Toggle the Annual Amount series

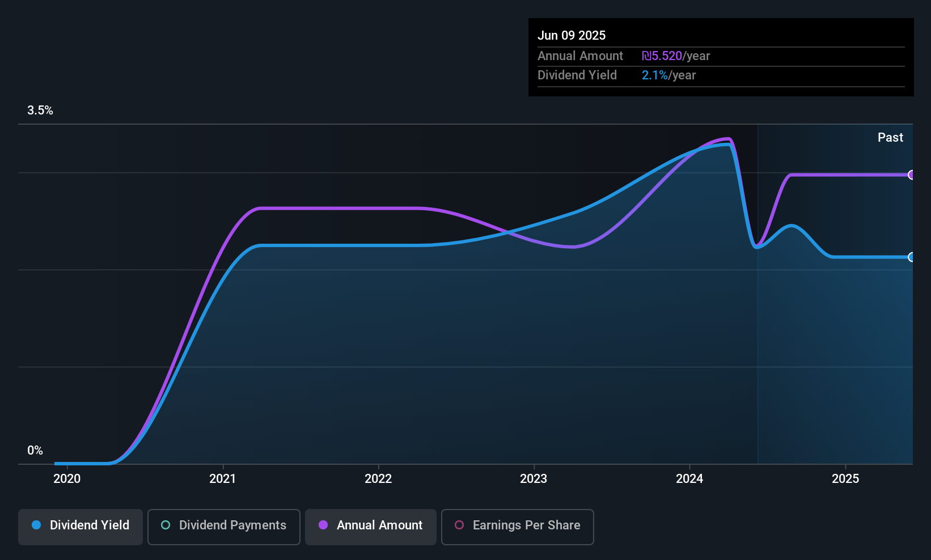[x=371, y=527]
